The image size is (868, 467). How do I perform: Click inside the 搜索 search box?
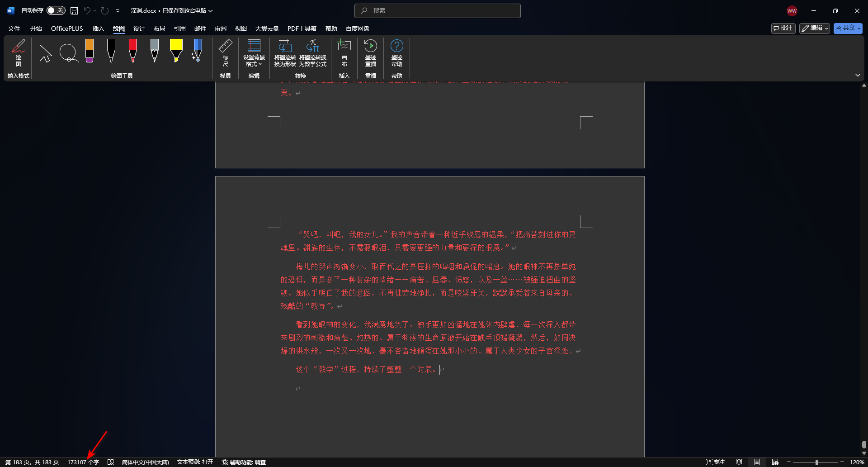pyautogui.click(x=437, y=10)
